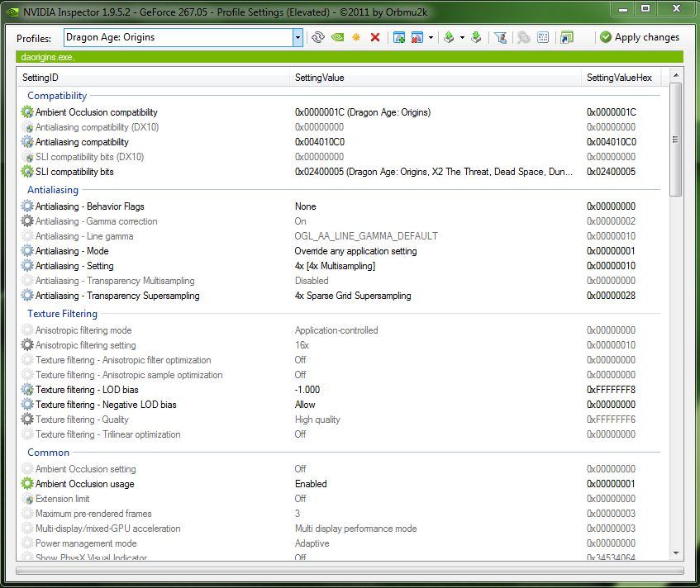Image resolution: width=700 pixels, height=588 pixels.
Task: Click the Compatibility group header
Action: [x=57, y=96]
